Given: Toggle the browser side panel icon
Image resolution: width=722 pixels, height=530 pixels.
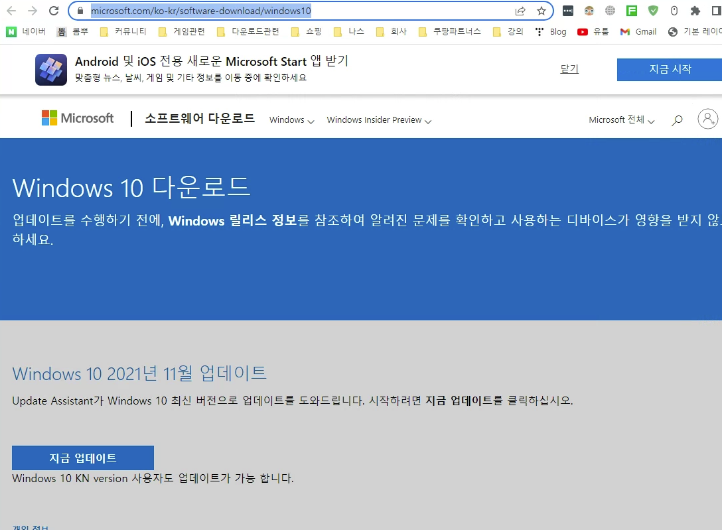Looking at the screenshot, I should (716, 11).
